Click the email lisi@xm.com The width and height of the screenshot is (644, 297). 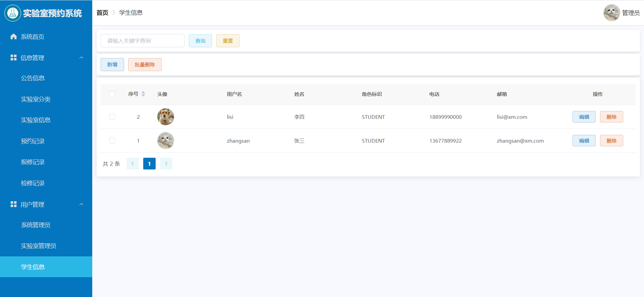coord(512,117)
